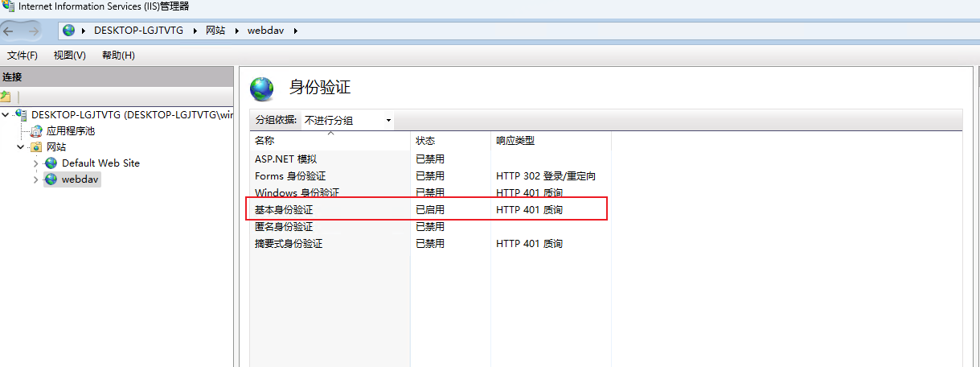
Task: Click the connection toolbar icon under 连接
Action: pos(6,97)
